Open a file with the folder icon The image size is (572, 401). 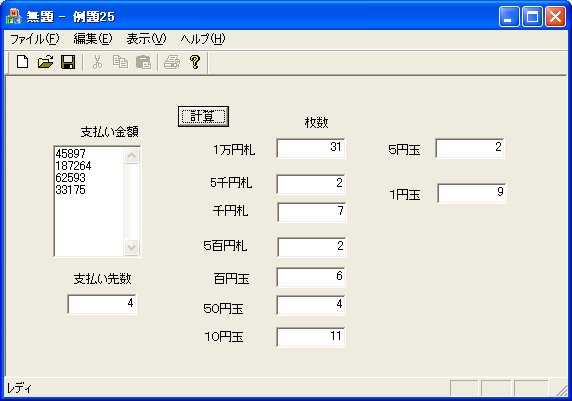(45, 62)
